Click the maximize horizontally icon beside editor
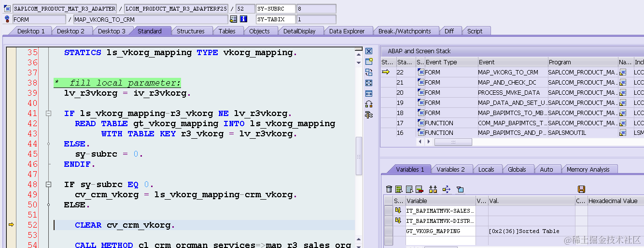Image resolution: width=644 pixels, height=248 pixels. (x=369, y=93)
